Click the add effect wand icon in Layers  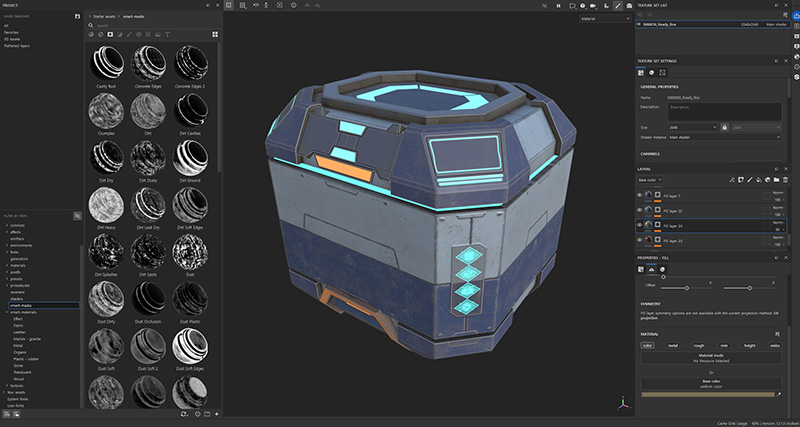tap(731, 180)
